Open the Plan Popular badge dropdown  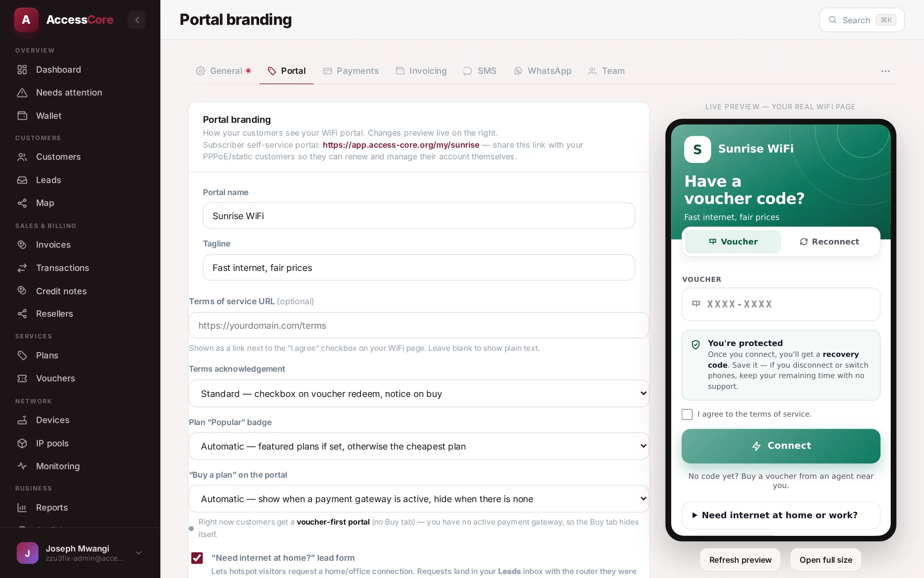pyautogui.click(x=419, y=446)
